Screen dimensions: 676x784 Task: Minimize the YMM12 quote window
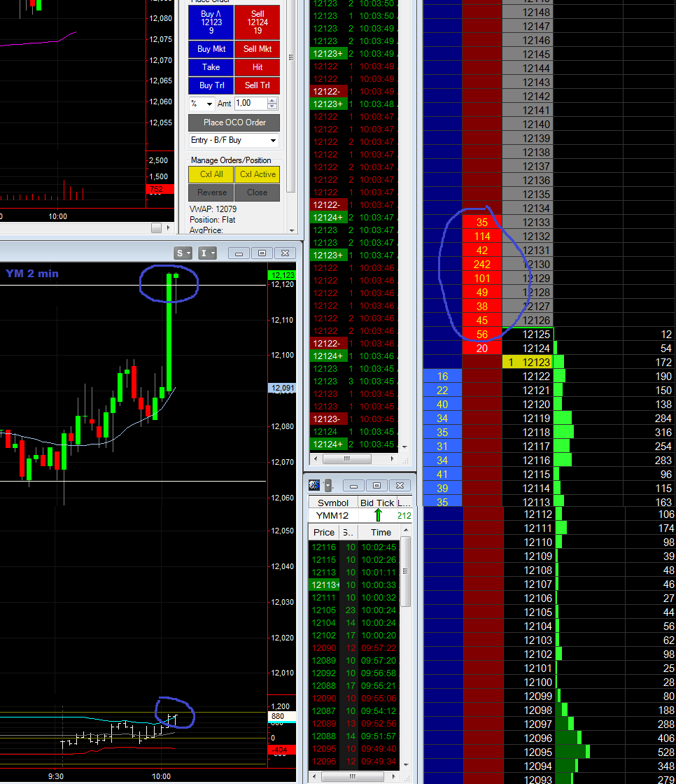point(353,486)
